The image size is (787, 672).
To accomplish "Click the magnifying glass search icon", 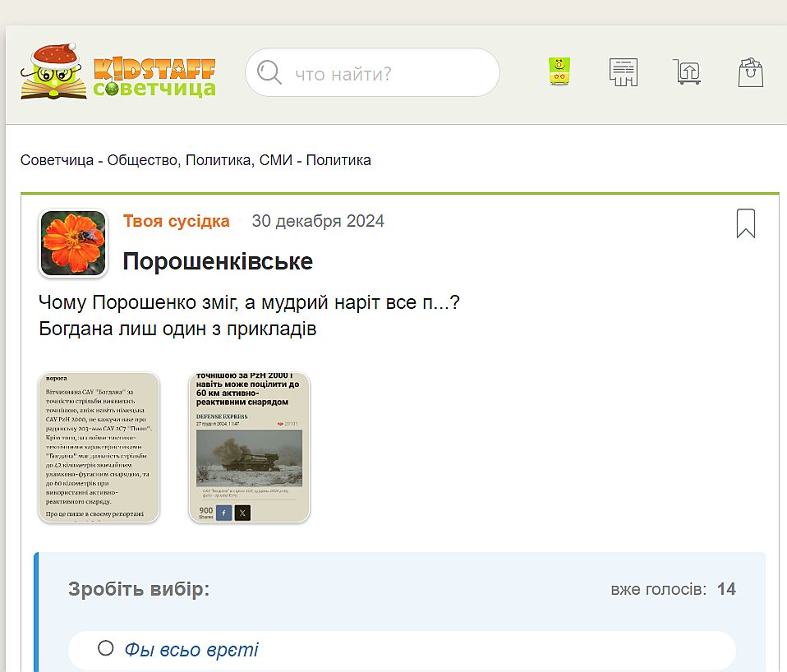I will point(269,73).
